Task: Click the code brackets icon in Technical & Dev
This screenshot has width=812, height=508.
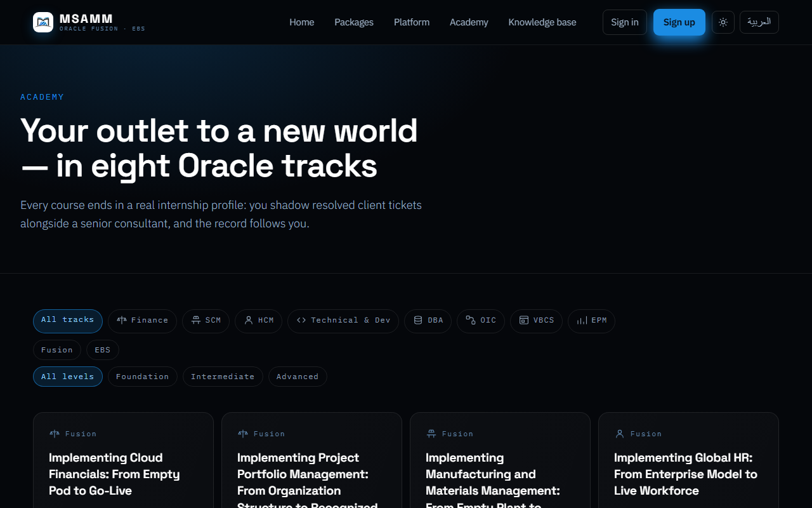Action: tap(301, 321)
